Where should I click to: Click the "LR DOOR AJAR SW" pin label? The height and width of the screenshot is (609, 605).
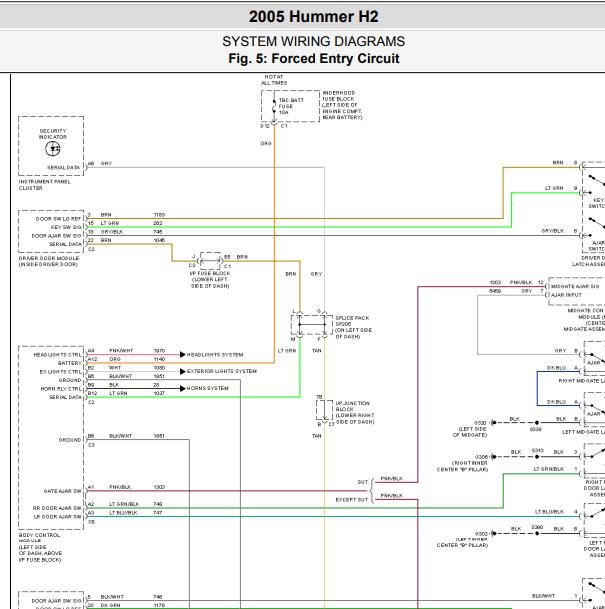(x=57, y=517)
